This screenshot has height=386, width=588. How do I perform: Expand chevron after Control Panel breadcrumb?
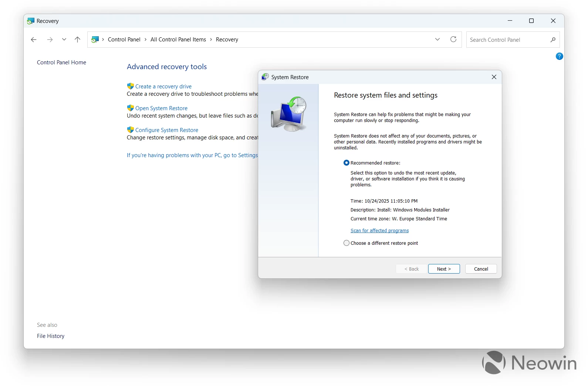tap(146, 40)
